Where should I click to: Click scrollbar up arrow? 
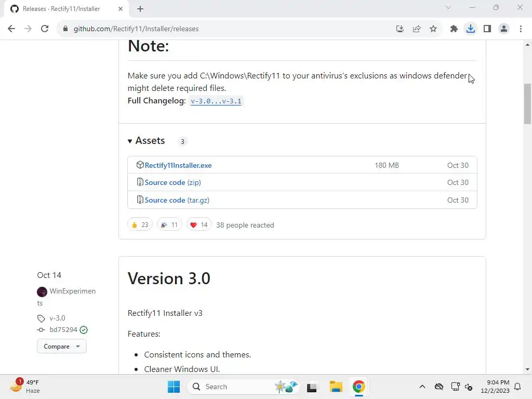tap(527, 45)
